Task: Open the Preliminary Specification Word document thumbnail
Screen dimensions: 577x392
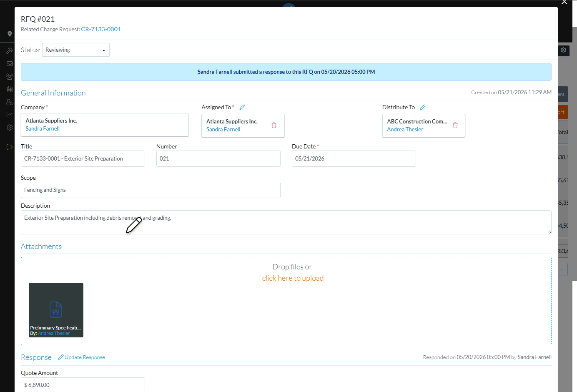Action: pyautogui.click(x=56, y=310)
